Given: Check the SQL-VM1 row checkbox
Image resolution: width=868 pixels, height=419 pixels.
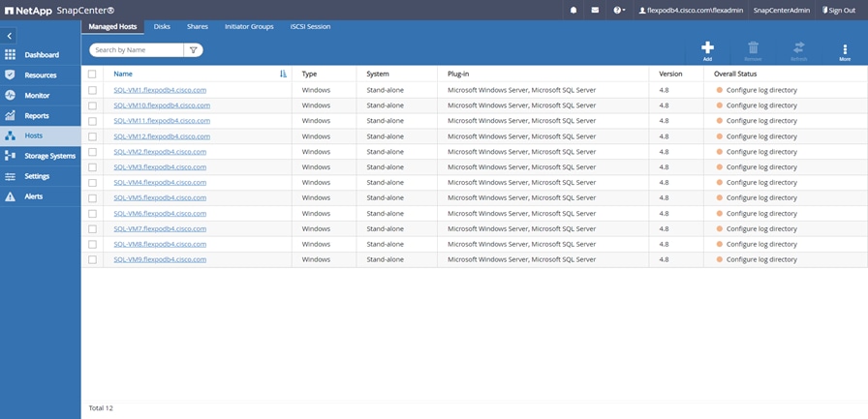Looking at the screenshot, I should 92,90.
